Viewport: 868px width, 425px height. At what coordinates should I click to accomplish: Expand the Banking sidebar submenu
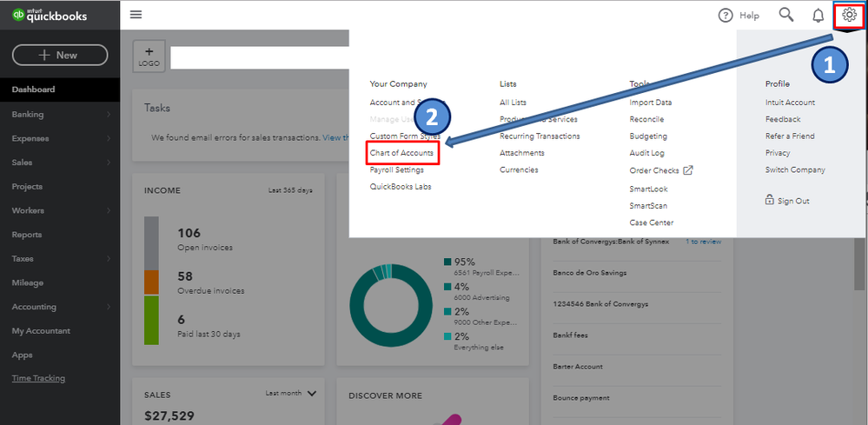click(x=108, y=114)
